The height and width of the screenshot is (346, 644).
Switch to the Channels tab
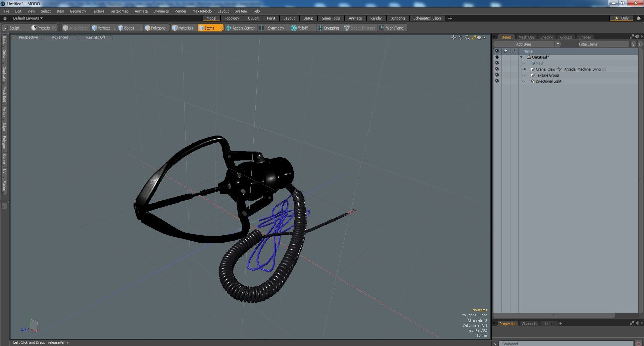click(529, 324)
